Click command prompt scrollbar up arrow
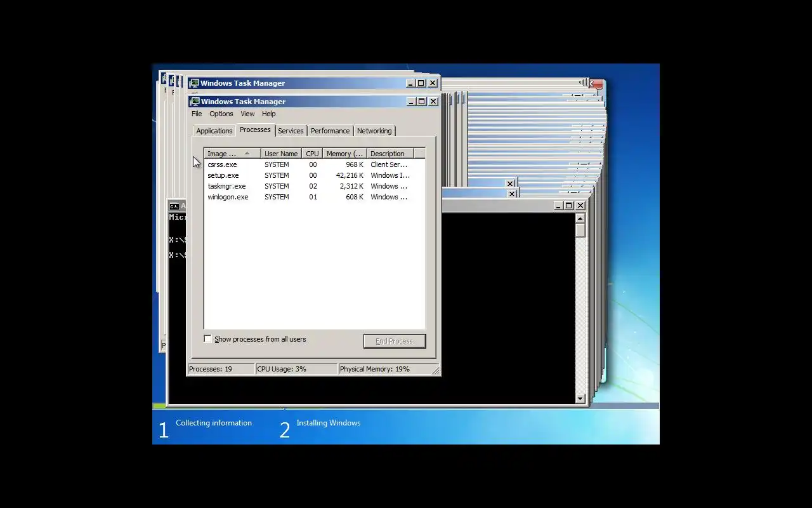The image size is (812, 508). (x=580, y=218)
